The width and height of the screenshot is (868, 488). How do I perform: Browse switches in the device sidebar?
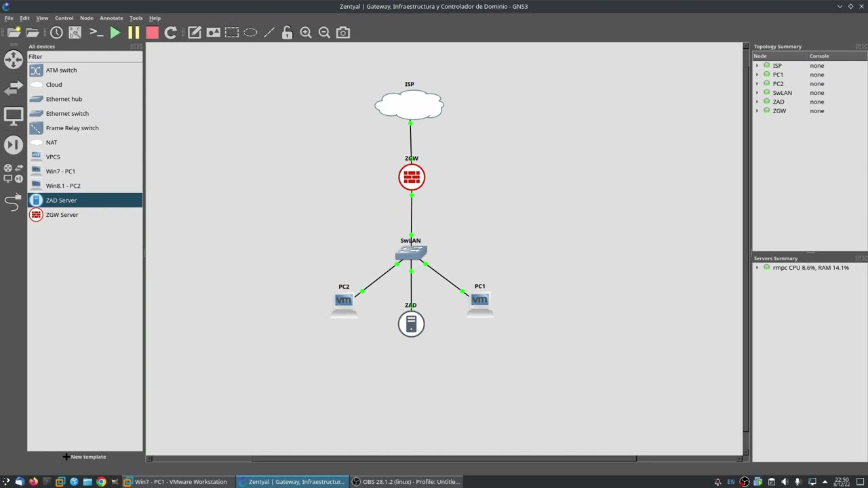point(14,88)
